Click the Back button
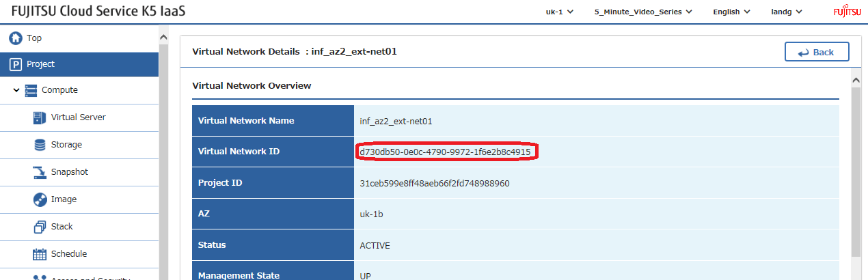The width and height of the screenshot is (868, 280). click(x=817, y=52)
